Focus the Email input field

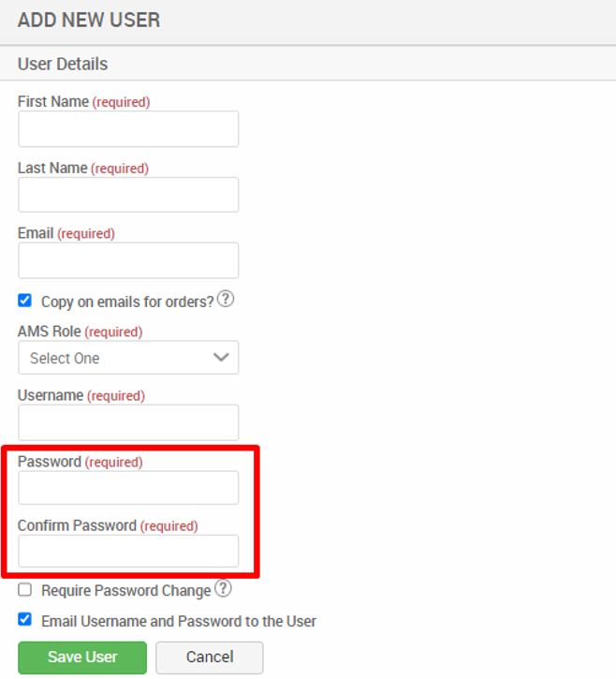[x=128, y=260]
